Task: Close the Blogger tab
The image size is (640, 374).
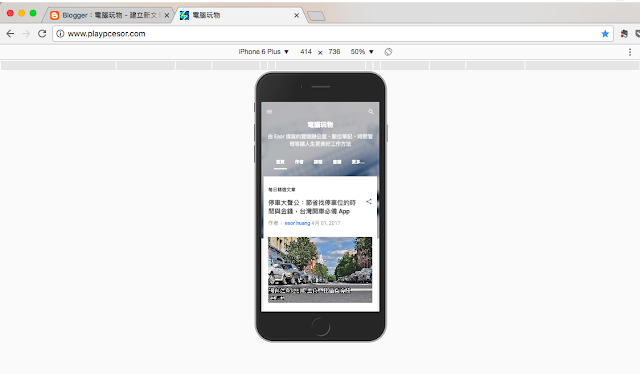Action: [x=167, y=16]
